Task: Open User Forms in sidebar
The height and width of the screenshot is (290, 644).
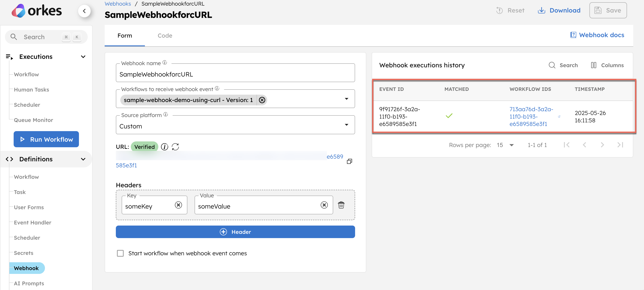Action: point(29,208)
